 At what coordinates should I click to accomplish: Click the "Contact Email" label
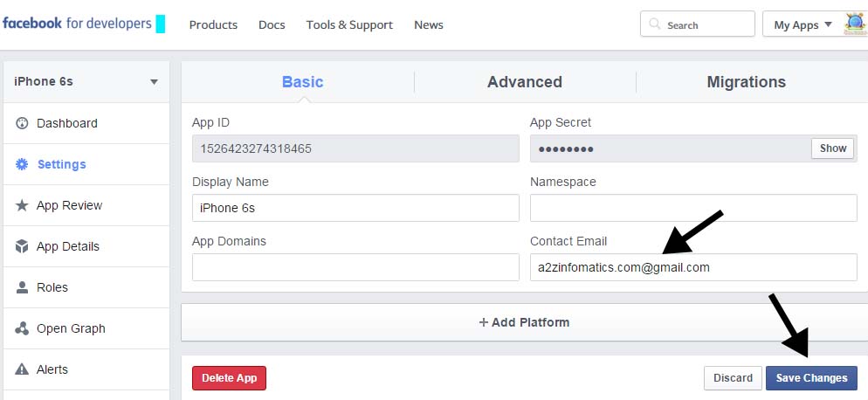coord(568,241)
